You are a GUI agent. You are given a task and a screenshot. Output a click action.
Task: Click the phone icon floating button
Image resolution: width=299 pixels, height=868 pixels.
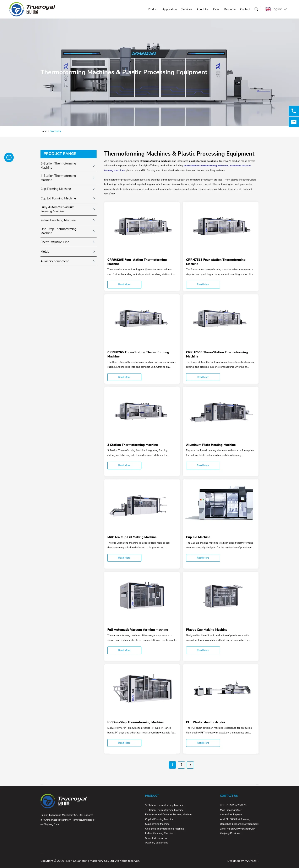click(294, 111)
